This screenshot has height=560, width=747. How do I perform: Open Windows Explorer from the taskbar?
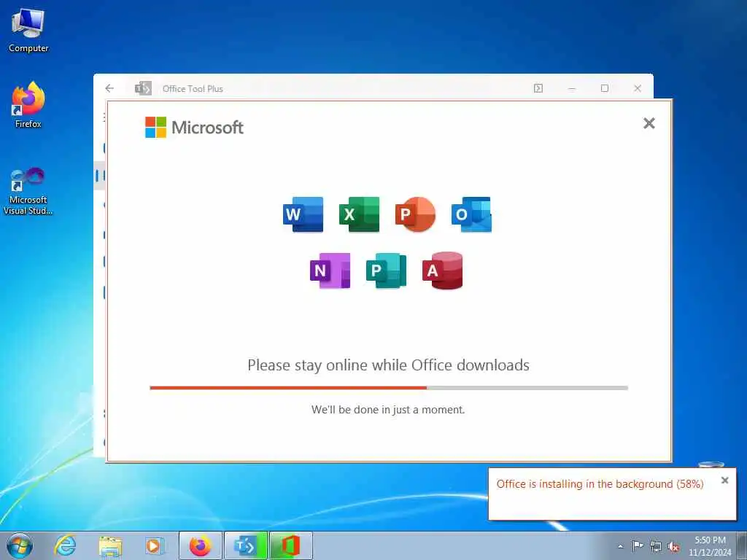[x=111, y=545]
